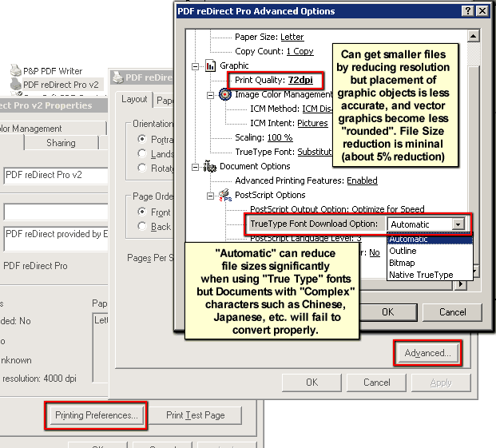This screenshot has height=448, width=496.
Task: Click the resolution: 4000 dpi text
Action: pyautogui.click(x=39, y=379)
